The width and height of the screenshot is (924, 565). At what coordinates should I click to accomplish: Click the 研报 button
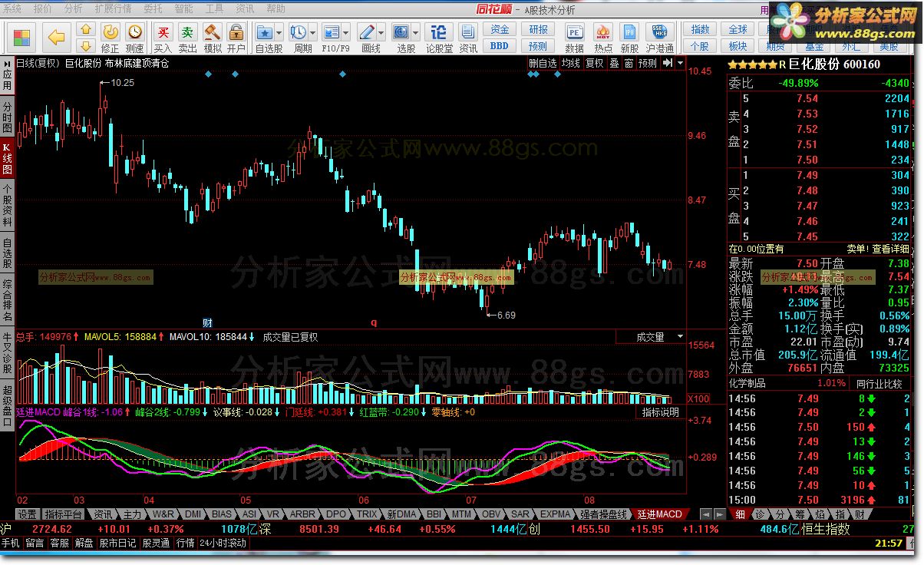539,29
